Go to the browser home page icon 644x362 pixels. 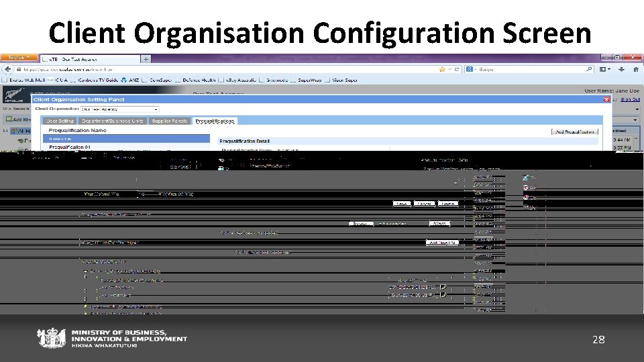[636, 69]
